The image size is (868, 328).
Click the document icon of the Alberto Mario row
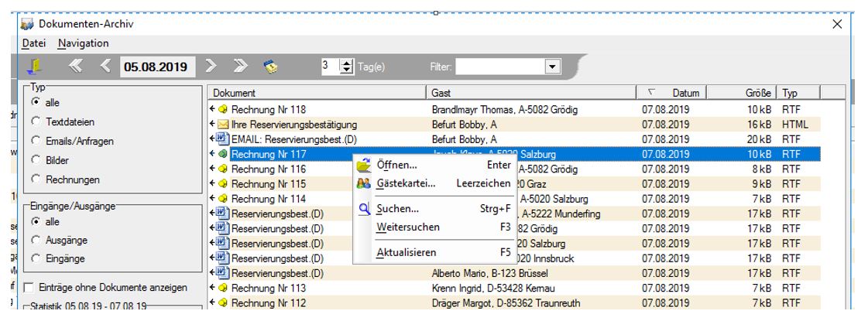[222, 272]
